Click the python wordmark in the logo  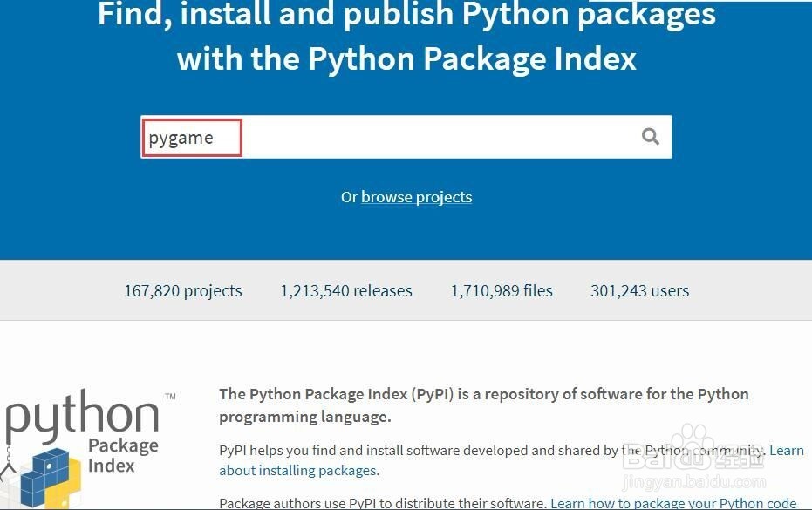(83, 418)
